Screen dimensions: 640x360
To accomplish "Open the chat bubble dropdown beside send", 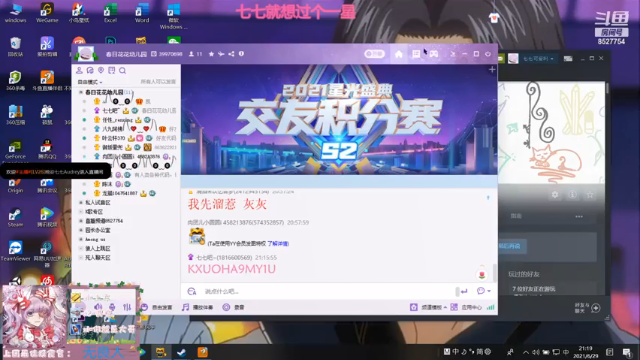I will coord(484,291).
